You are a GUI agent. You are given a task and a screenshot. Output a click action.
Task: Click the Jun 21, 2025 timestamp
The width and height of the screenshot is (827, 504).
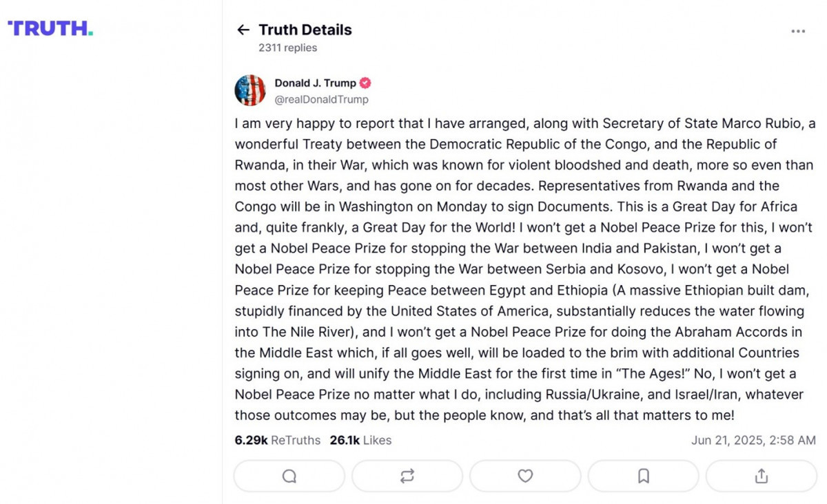coord(753,441)
